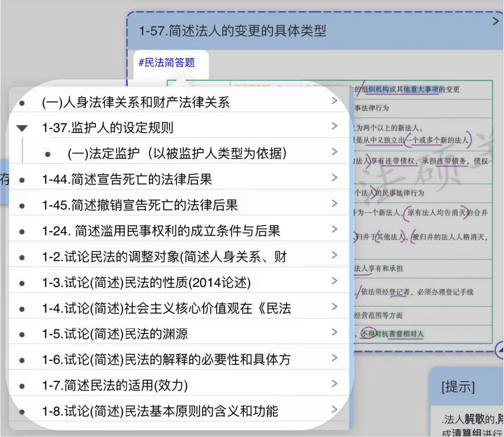Select 1-45.简述撤销宣告死亡的法律后果

pyautogui.click(x=140, y=205)
